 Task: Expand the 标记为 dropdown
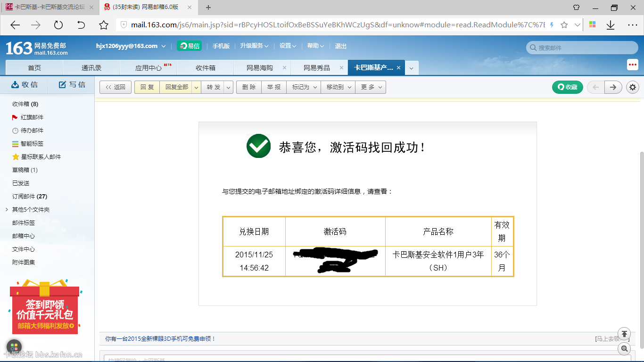[x=304, y=87]
